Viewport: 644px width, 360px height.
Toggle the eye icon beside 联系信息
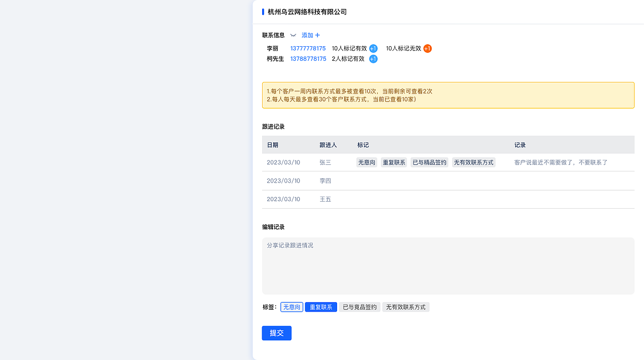[293, 35]
